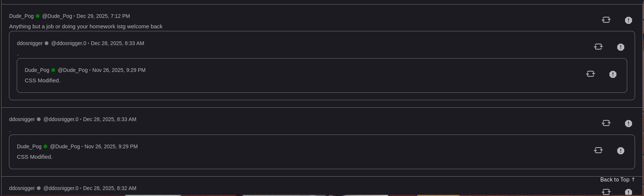Report the Dude_Pog Dec 29 post

(628, 20)
